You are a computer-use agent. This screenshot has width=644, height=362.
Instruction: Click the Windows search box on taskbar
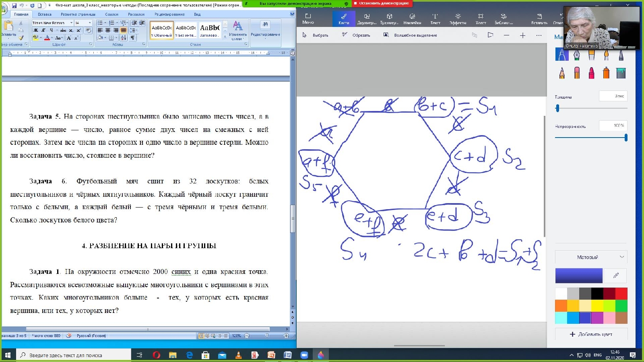pos(74,355)
